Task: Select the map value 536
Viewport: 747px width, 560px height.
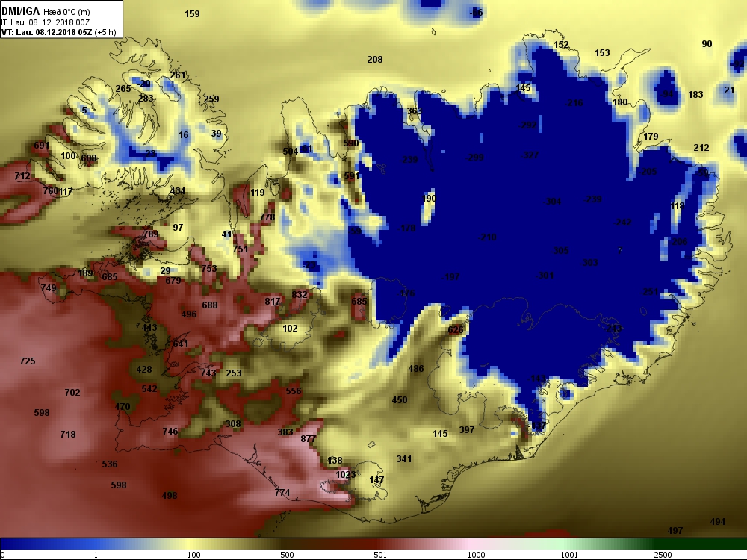Action: [110, 464]
